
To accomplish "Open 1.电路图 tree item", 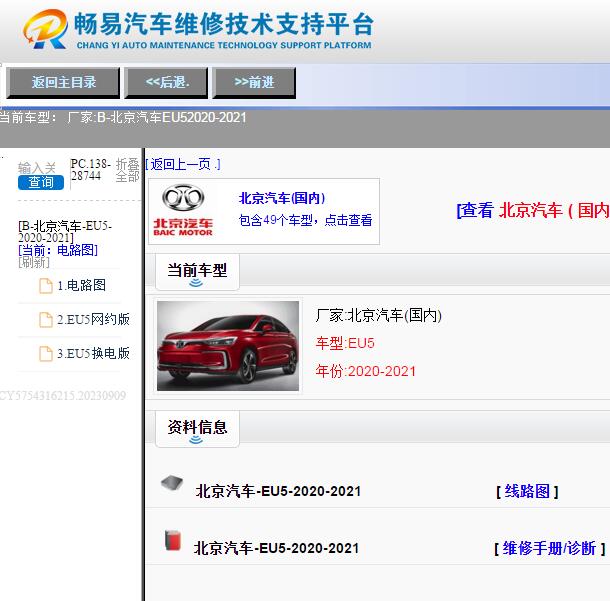I will [82, 286].
